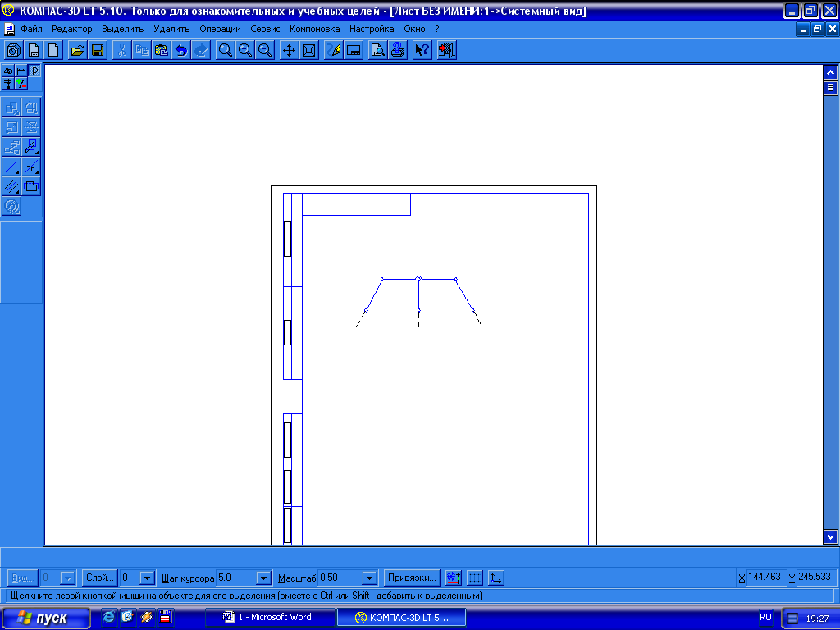840x630 pixels.
Task: Activate the pan view tool
Action: tap(290, 50)
